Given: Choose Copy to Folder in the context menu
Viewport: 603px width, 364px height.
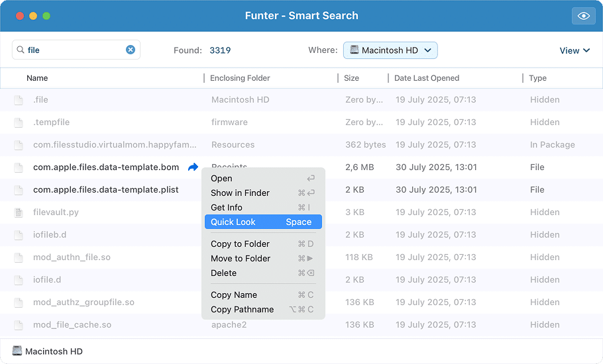Looking at the screenshot, I should click(x=263, y=244).
